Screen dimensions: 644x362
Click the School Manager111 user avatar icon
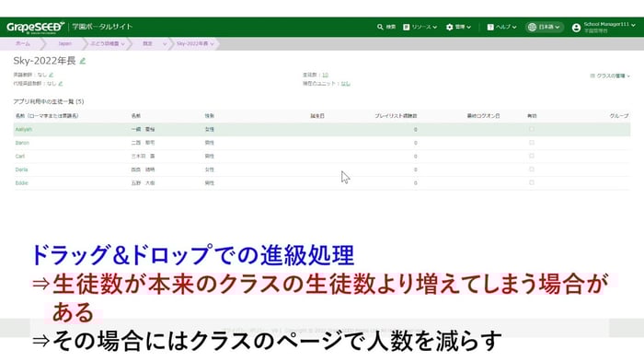pos(576,28)
